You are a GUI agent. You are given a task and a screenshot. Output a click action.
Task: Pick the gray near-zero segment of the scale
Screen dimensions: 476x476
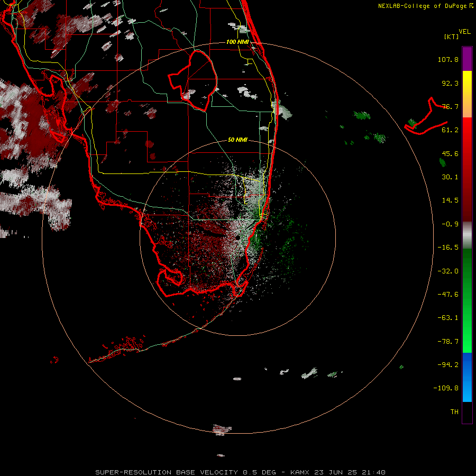point(467,235)
